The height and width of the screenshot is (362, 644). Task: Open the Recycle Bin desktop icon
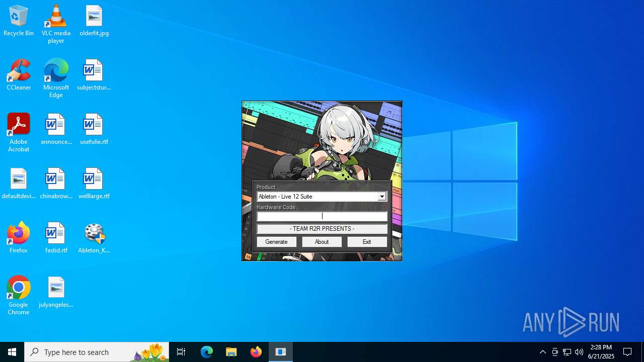[x=19, y=21]
